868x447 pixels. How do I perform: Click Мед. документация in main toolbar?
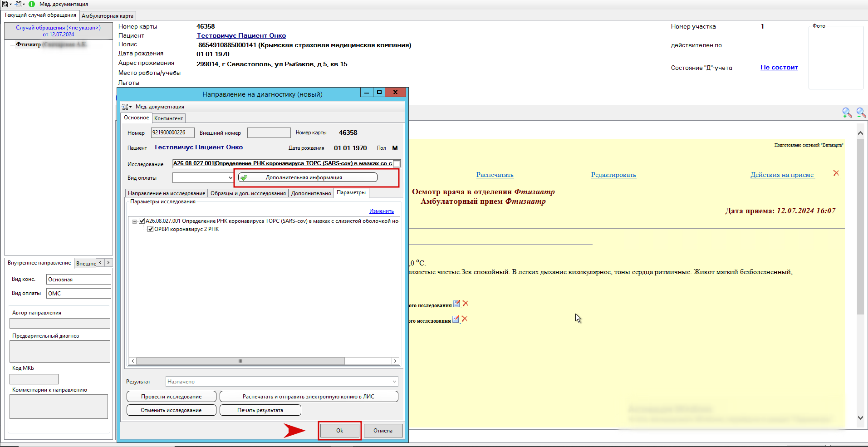pyautogui.click(x=64, y=4)
